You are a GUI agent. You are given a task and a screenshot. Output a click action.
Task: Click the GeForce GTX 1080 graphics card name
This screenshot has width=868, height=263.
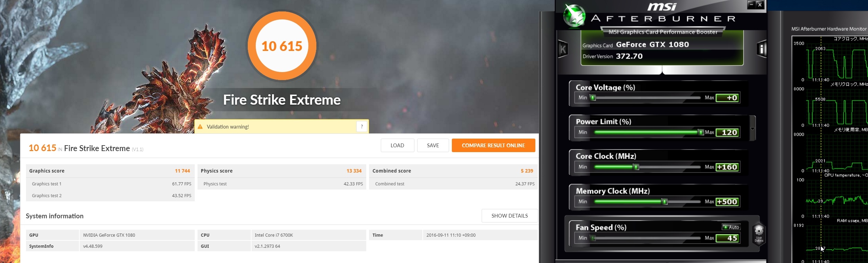652,45
